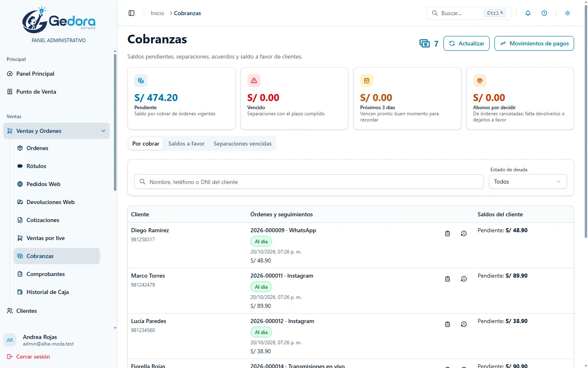Open history icon for Diego Ramírez
The width and height of the screenshot is (588, 368).
pos(464,233)
